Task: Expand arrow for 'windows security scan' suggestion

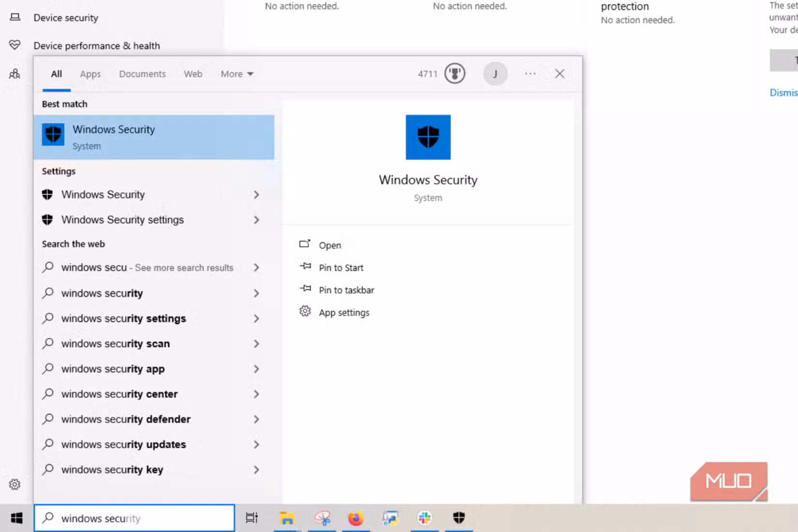Action: [x=256, y=344]
